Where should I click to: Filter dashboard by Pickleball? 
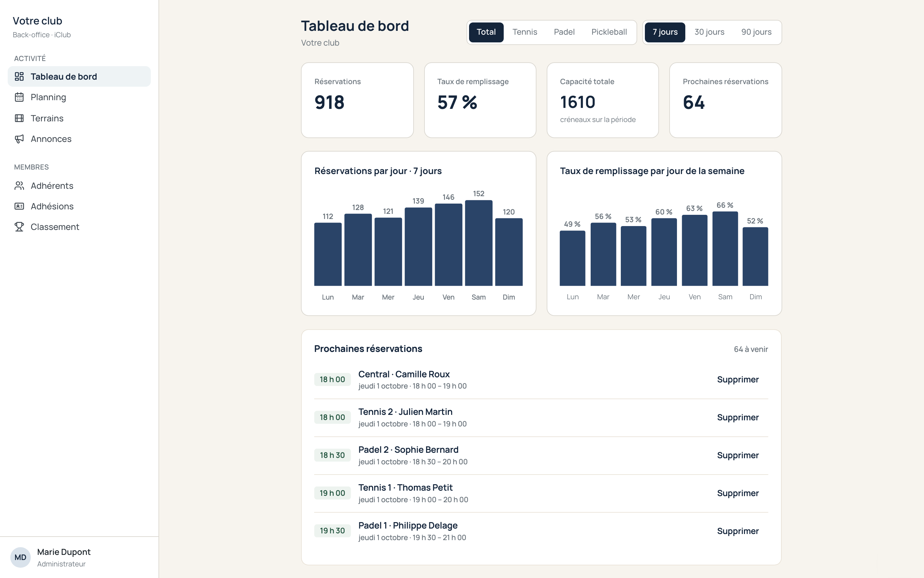click(609, 32)
